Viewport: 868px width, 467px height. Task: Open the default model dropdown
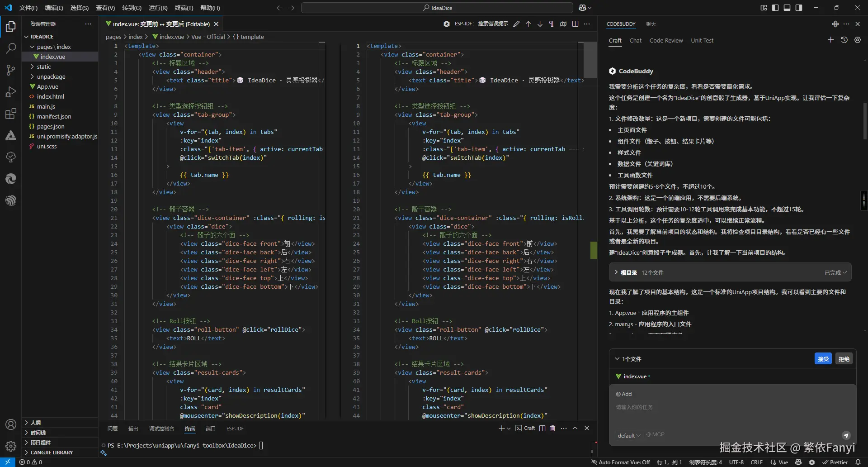tap(629, 435)
